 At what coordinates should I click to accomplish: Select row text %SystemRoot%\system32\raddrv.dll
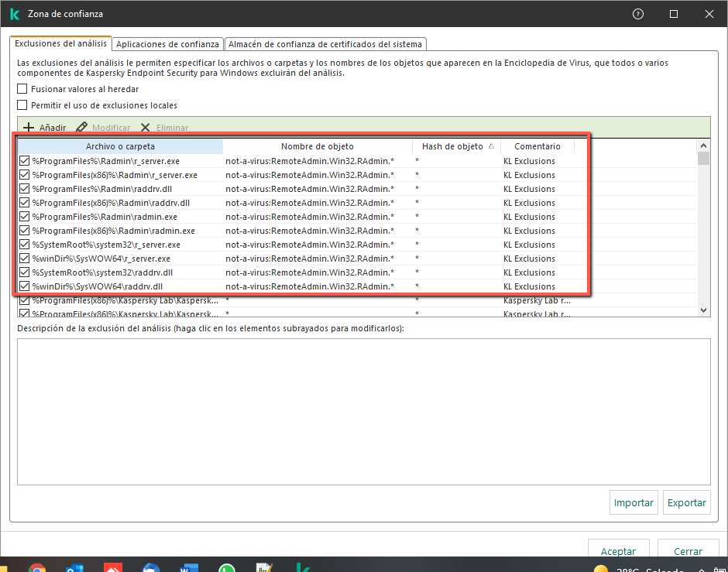(x=102, y=272)
